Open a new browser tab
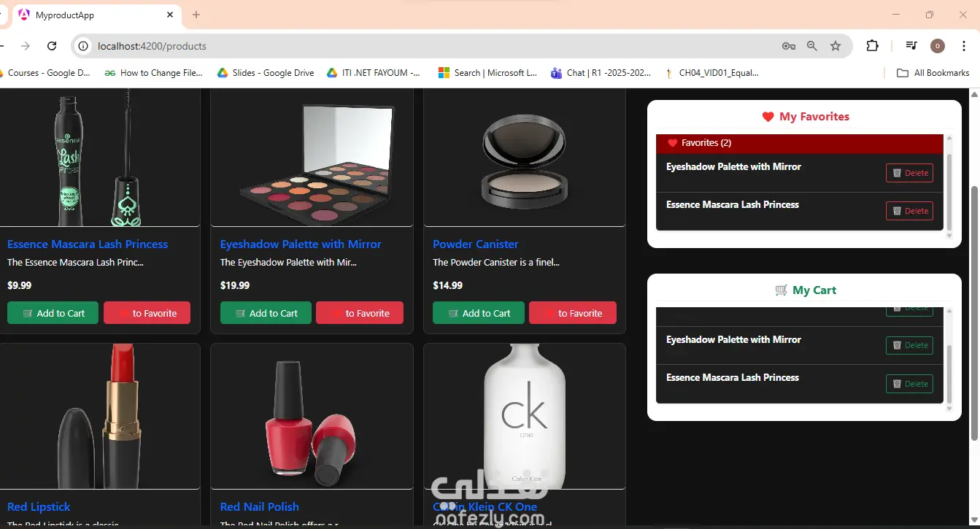Screen dimensions: 980x529 196,15
